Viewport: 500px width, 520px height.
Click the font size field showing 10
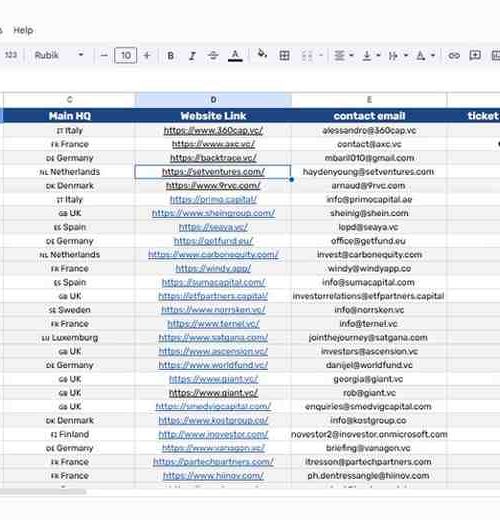tap(125, 55)
